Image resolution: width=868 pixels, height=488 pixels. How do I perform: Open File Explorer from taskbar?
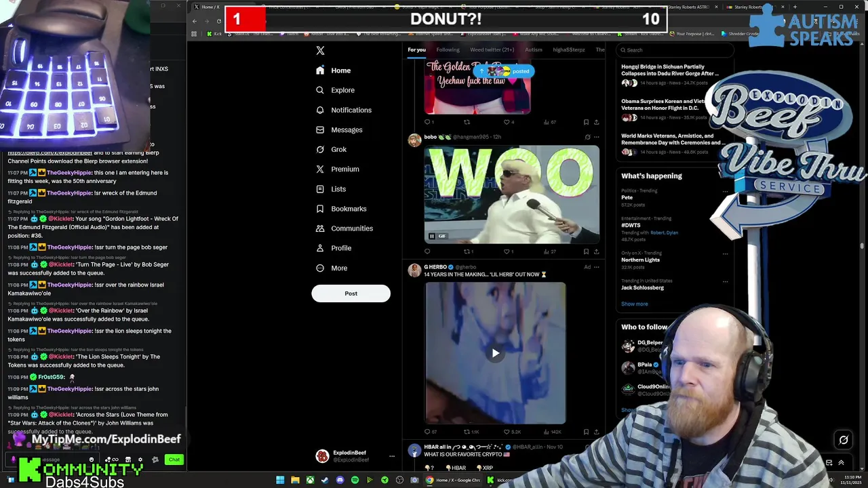point(295,481)
